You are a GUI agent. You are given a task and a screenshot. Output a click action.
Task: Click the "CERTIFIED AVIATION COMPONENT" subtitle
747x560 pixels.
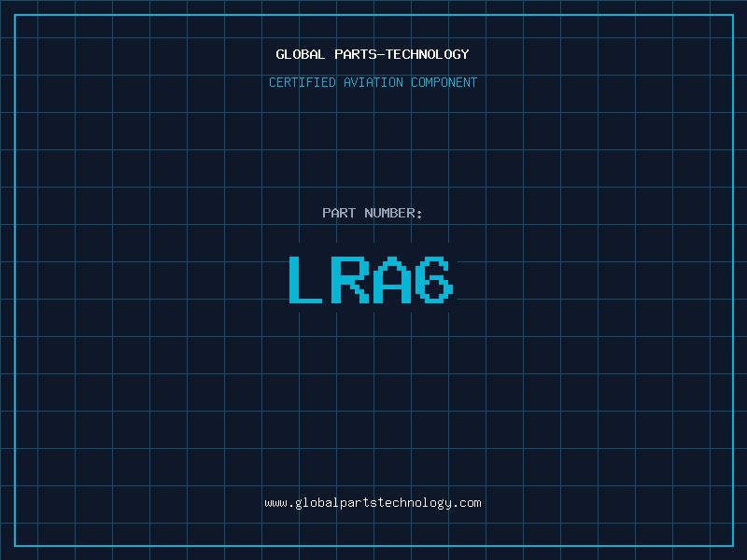373,82
